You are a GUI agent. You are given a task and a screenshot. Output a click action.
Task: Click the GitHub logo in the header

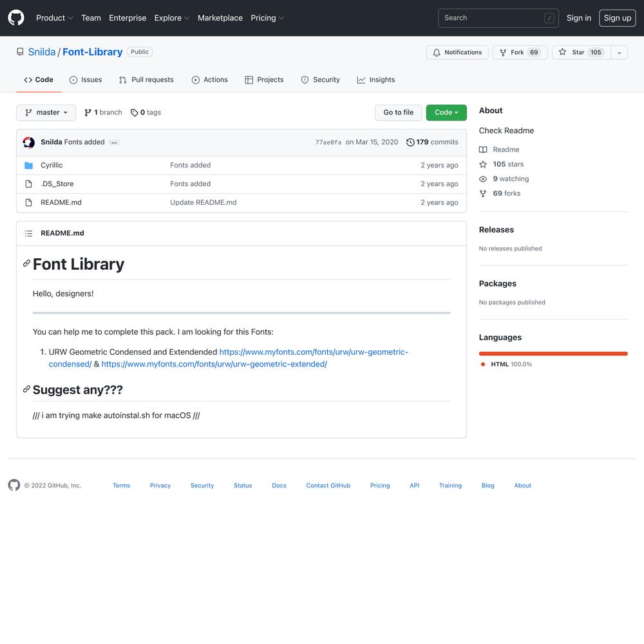[x=16, y=17]
